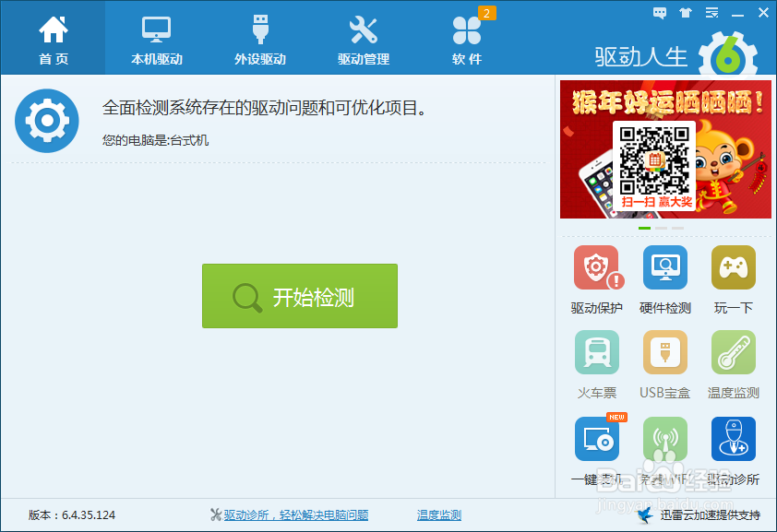
Task: Close the 驱动人生 window
Action: click(x=764, y=13)
